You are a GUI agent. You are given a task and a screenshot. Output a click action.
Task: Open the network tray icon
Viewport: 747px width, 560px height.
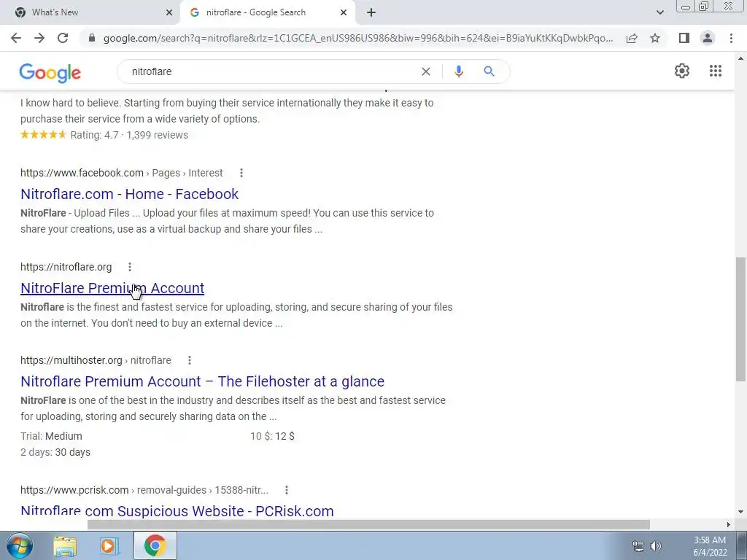coord(638,546)
